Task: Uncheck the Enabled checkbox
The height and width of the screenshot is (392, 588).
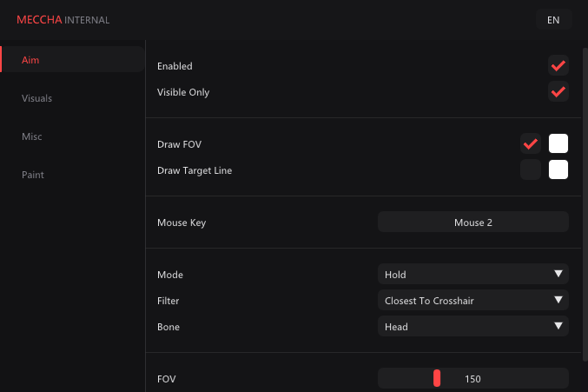Action: click(558, 66)
